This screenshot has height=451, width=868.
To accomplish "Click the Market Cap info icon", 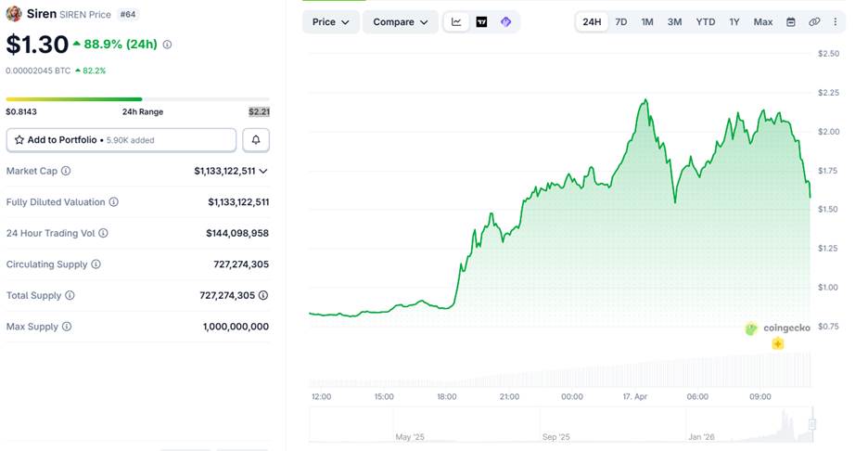I will coord(66,171).
